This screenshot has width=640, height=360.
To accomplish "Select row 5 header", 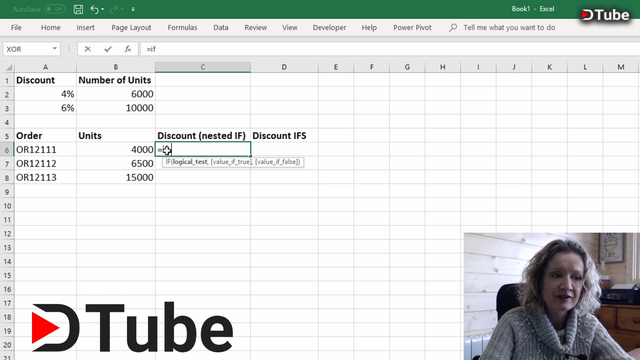I will tap(7, 136).
